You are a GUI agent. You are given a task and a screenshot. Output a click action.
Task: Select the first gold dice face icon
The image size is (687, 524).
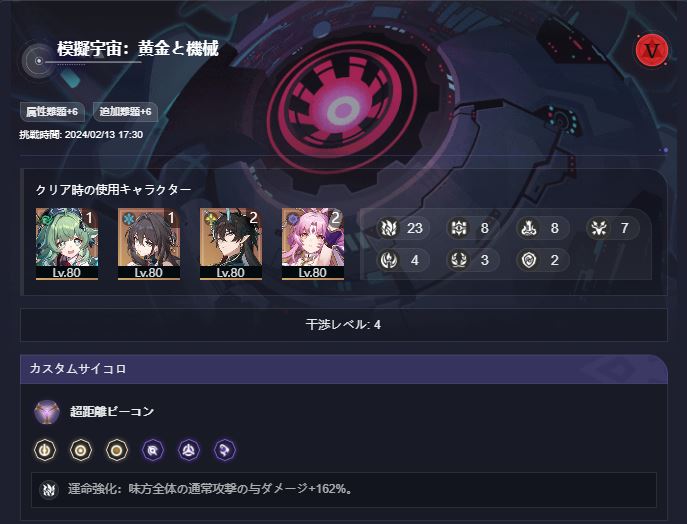[45, 450]
